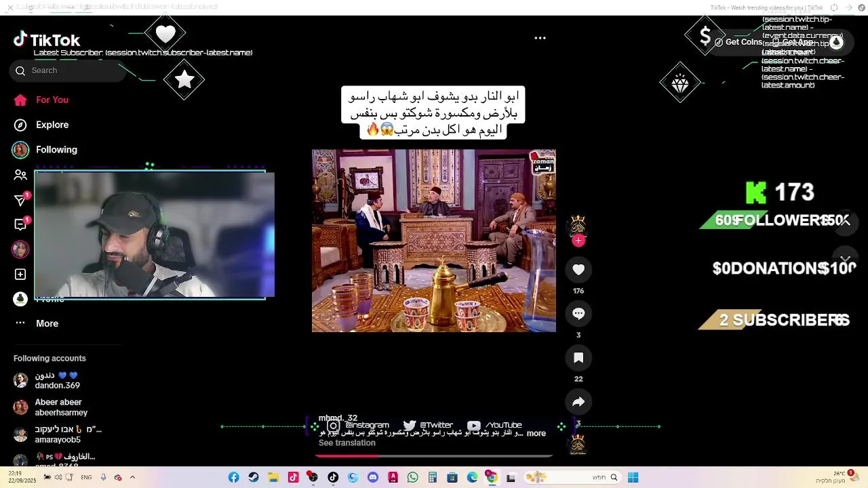
Task: Select the Following tab label
Action: click(x=56, y=150)
